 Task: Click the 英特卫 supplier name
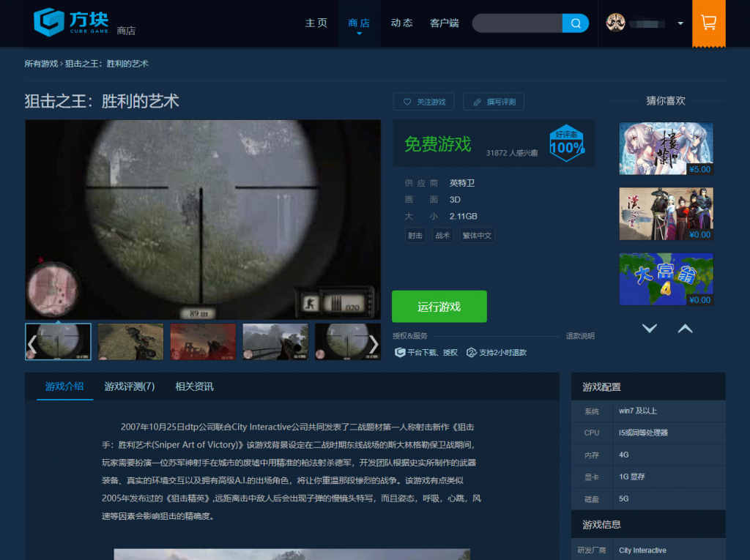(462, 183)
